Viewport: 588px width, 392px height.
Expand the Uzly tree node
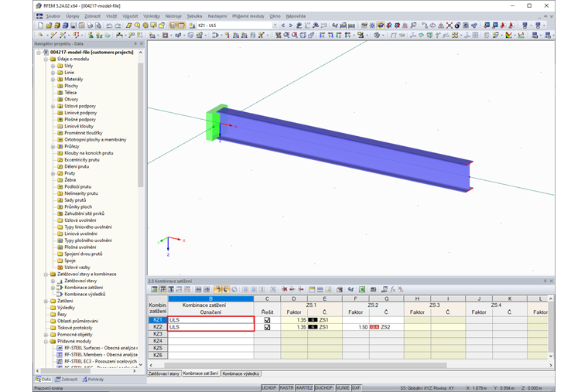53,66
